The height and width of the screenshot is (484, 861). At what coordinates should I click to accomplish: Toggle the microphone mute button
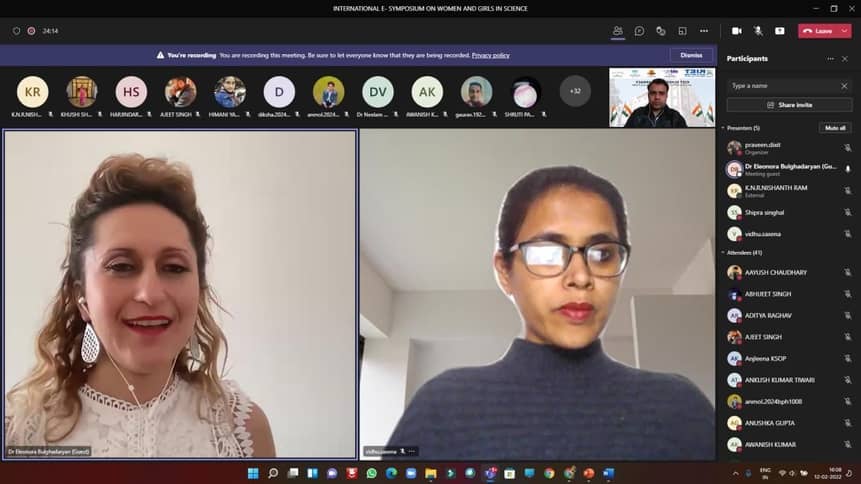point(758,31)
